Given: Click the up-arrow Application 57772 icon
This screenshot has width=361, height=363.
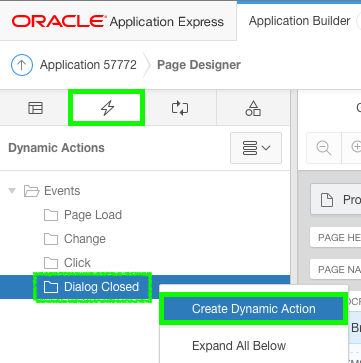Looking at the screenshot, I should point(22,65).
